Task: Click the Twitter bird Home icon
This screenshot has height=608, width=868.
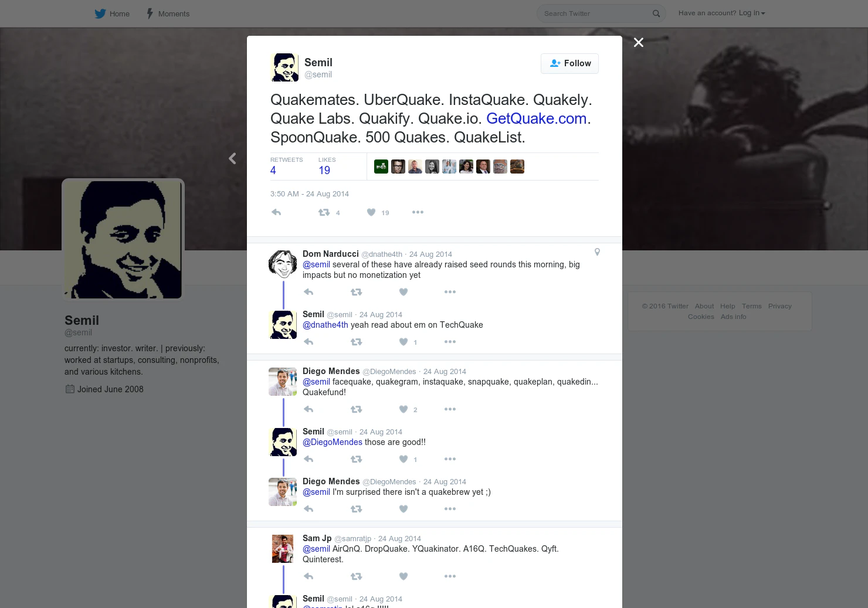Action: [100, 13]
